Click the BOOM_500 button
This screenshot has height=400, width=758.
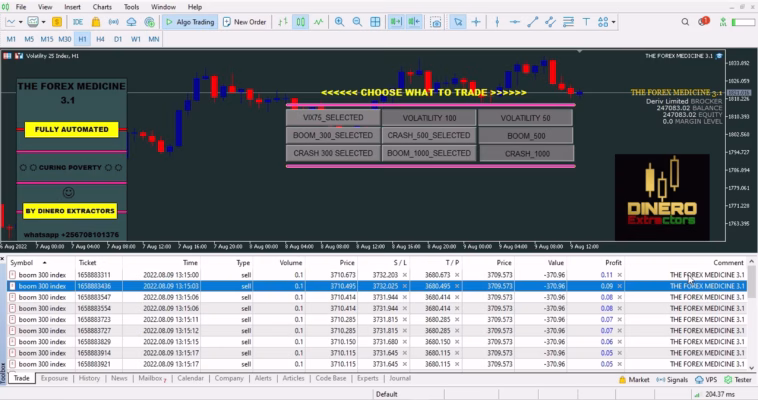pos(526,136)
